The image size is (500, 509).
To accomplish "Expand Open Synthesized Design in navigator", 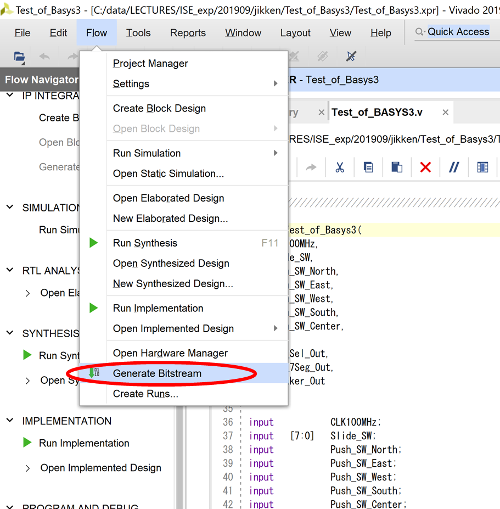I will click(28, 381).
